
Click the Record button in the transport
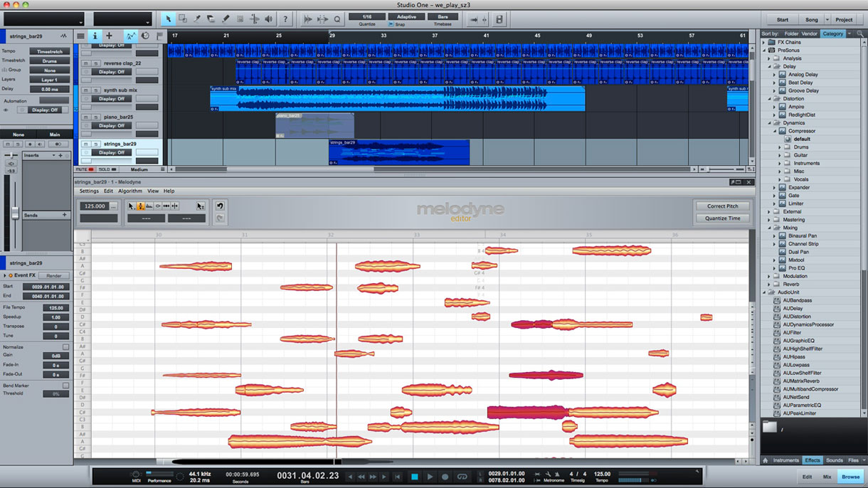point(445,477)
